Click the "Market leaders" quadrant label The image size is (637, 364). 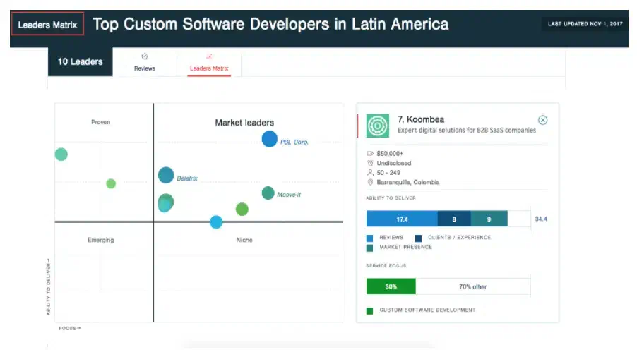(244, 123)
